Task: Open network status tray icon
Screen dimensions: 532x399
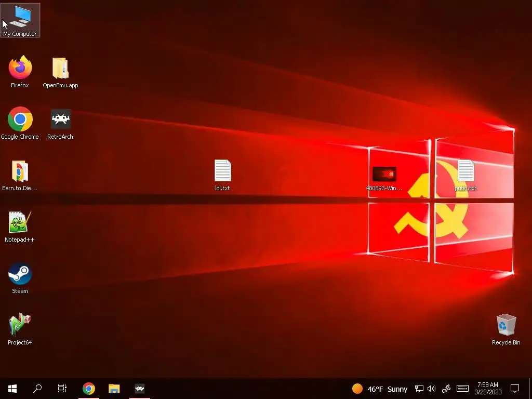Action: pos(419,389)
